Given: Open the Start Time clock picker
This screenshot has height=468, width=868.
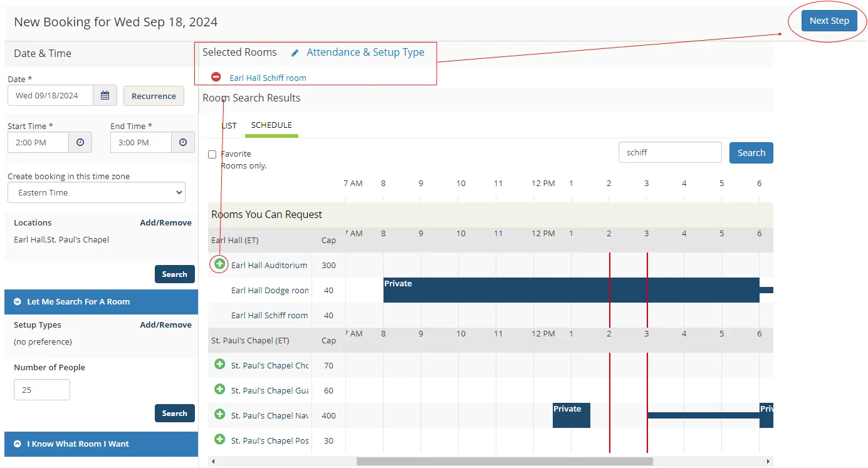Looking at the screenshot, I should tap(80, 142).
